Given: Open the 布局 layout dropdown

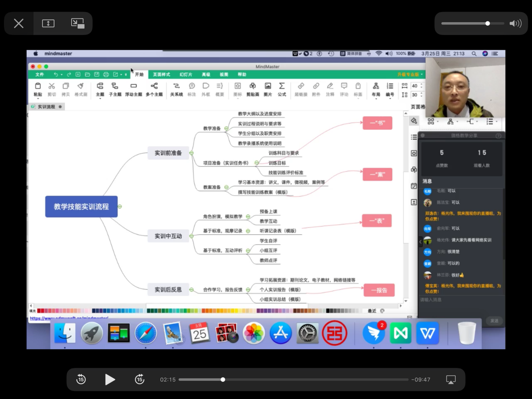Looking at the screenshot, I should pyautogui.click(x=376, y=89).
